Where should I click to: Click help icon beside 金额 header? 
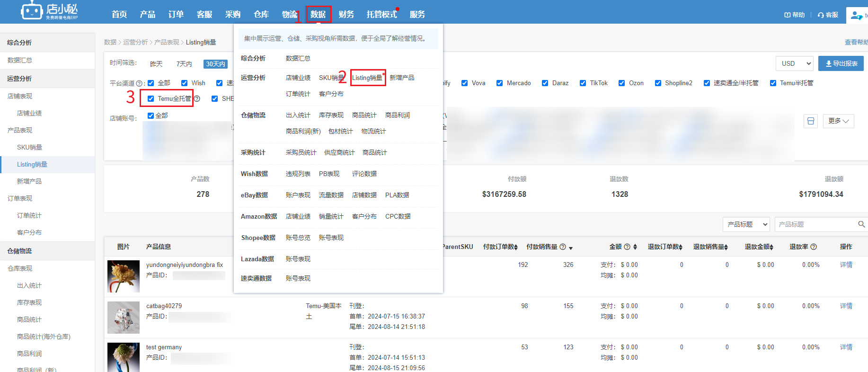point(627,247)
